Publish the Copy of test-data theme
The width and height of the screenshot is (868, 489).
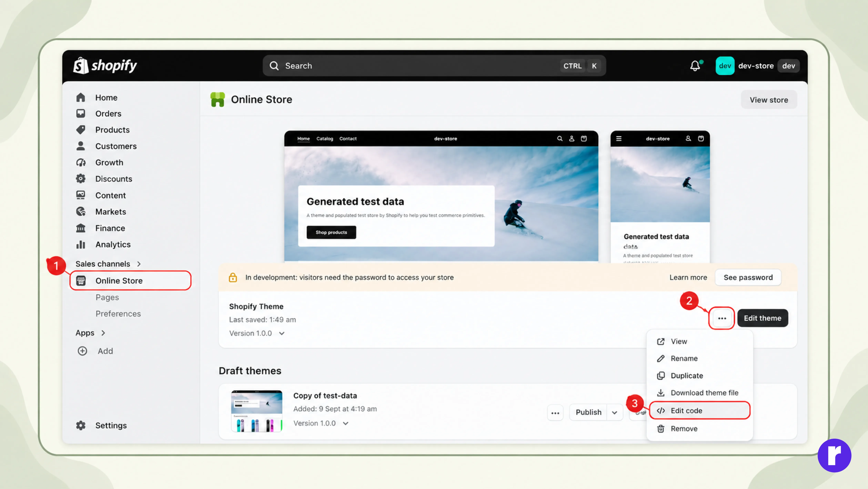[x=588, y=412]
